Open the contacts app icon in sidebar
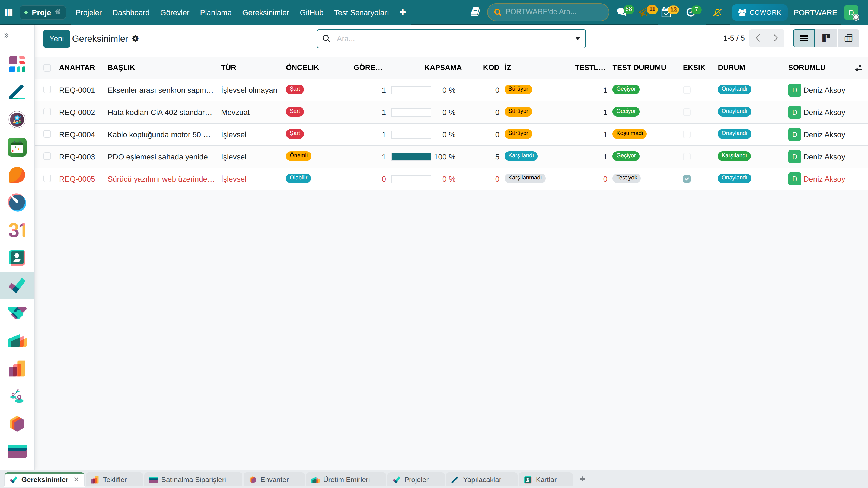The width and height of the screenshot is (868, 488). (x=17, y=258)
